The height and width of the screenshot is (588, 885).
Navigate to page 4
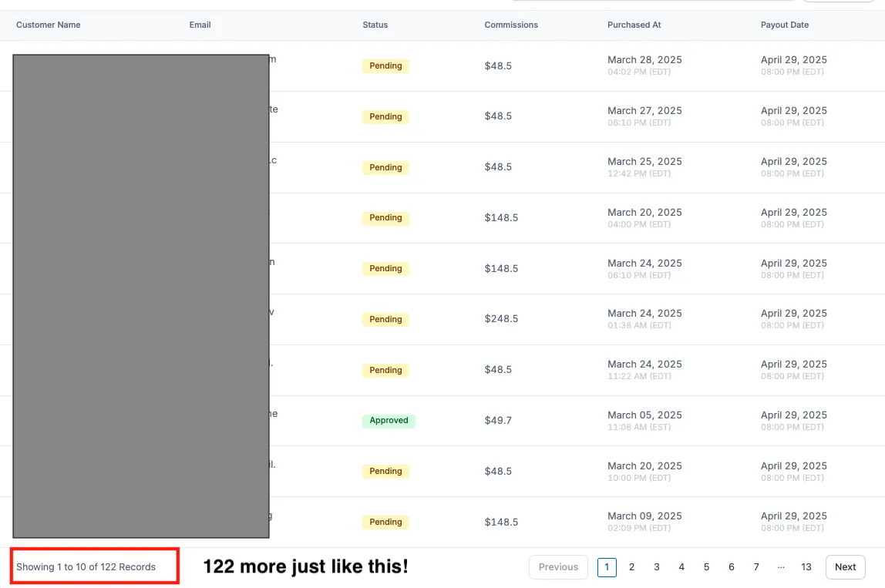tap(681, 567)
